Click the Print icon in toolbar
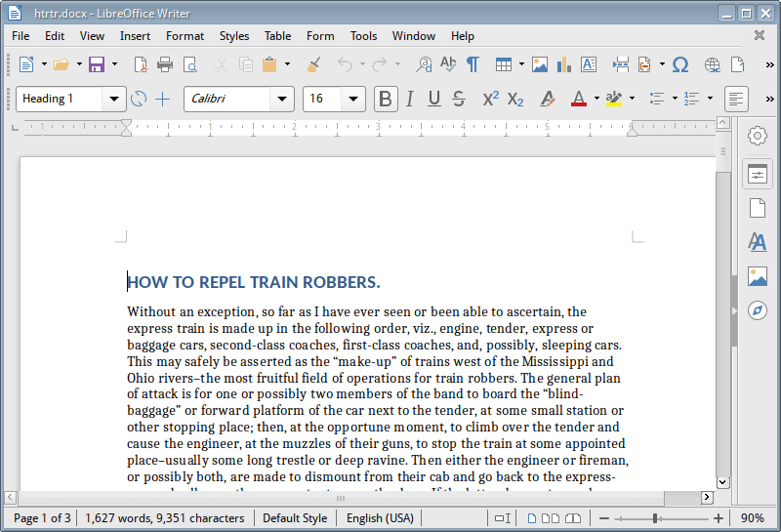The height and width of the screenshot is (532, 781). click(x=165, y=64)
